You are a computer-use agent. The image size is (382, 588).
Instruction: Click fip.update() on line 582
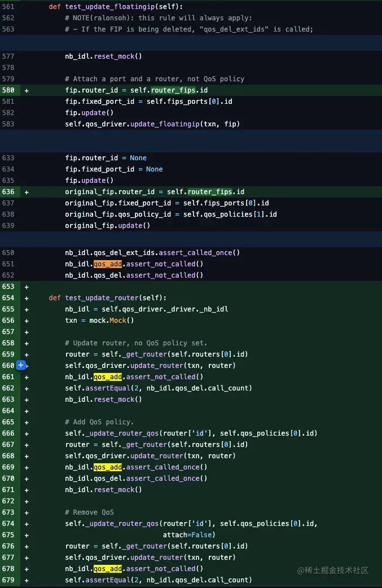pos(89,112)
